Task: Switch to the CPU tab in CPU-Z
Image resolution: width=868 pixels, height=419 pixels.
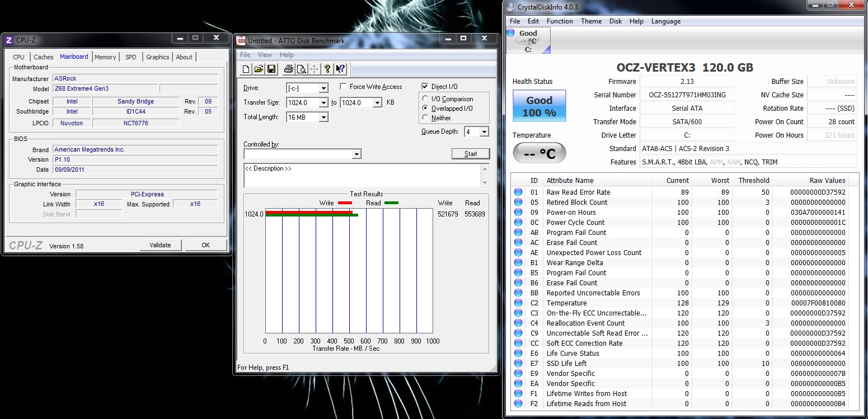Action: pos(19,57)
